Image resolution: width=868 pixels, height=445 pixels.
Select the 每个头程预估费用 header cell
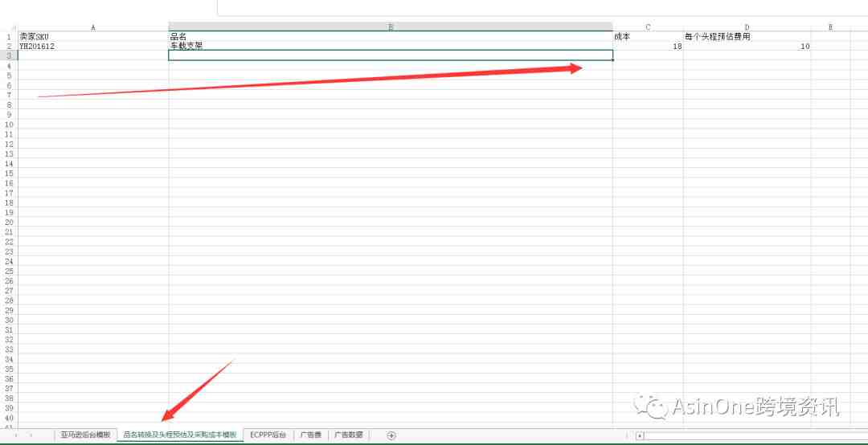click(x=747, y=37)
